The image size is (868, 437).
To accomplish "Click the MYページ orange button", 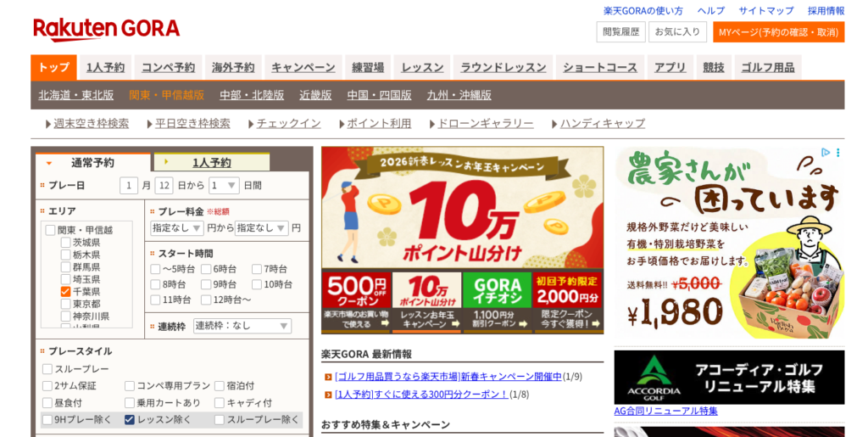I will pos(777,32).
